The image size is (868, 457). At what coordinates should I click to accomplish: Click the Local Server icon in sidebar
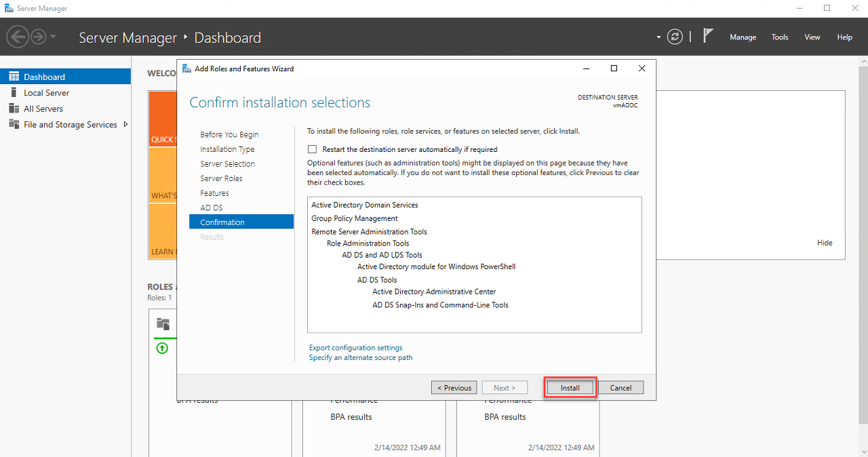coord(14,92)
